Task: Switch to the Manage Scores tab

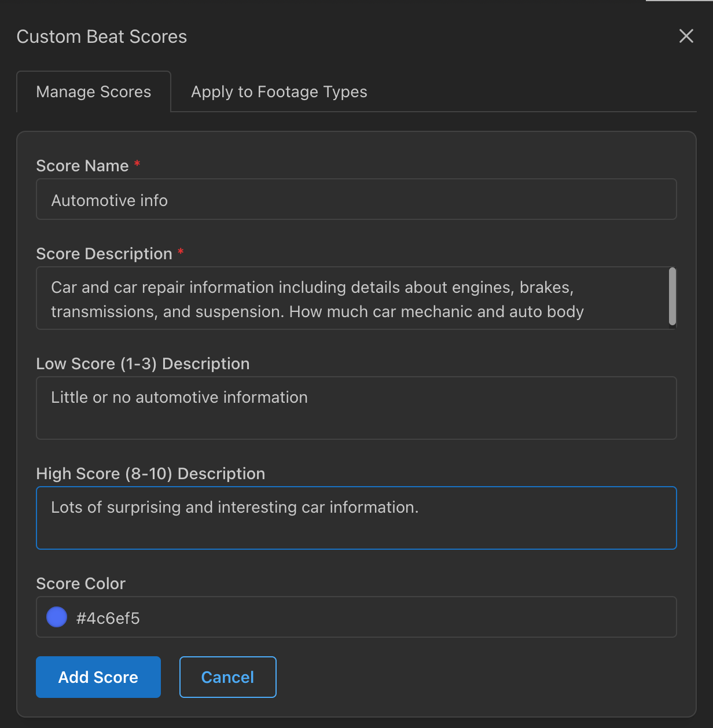Action: (x=94, y=91)
